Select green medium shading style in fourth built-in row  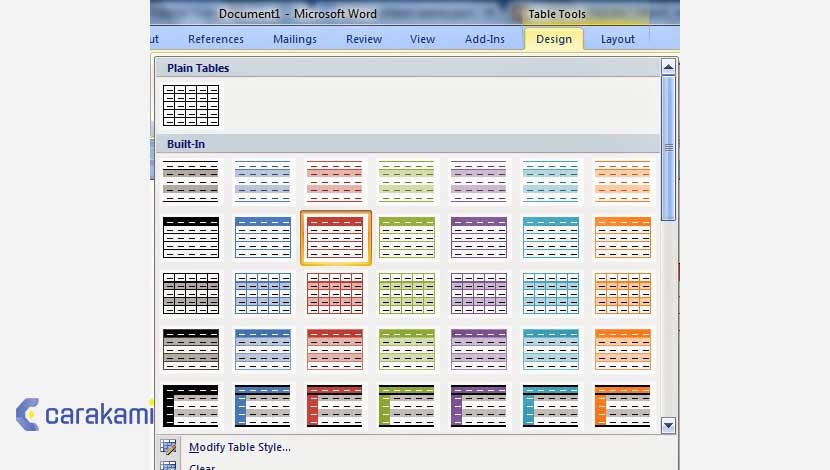click(407, 349)
